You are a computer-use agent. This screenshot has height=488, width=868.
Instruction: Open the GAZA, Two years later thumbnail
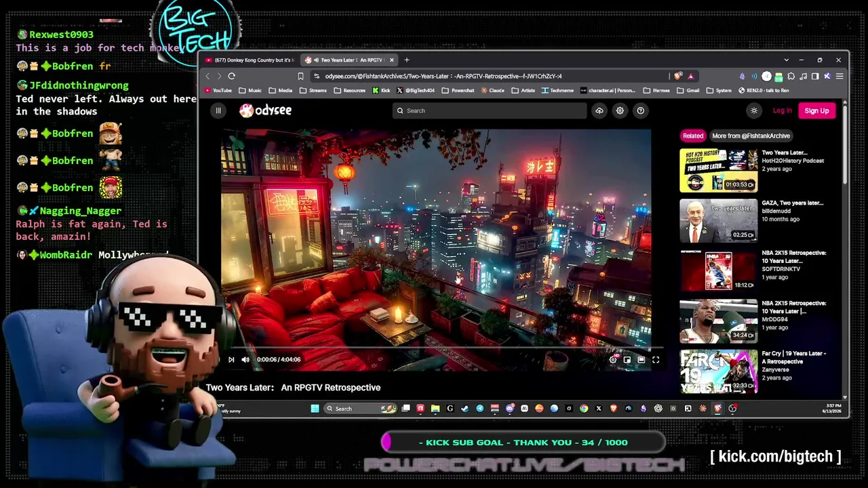718,221
